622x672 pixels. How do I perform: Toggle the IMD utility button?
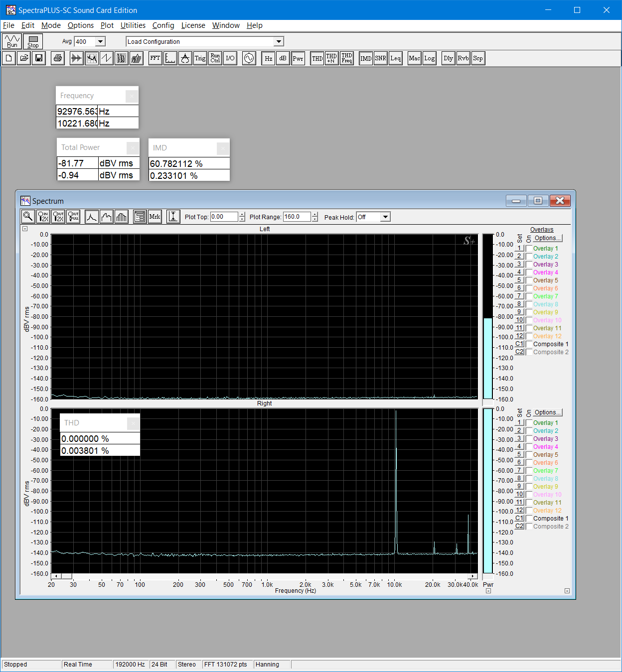click(x=366, y=58)
